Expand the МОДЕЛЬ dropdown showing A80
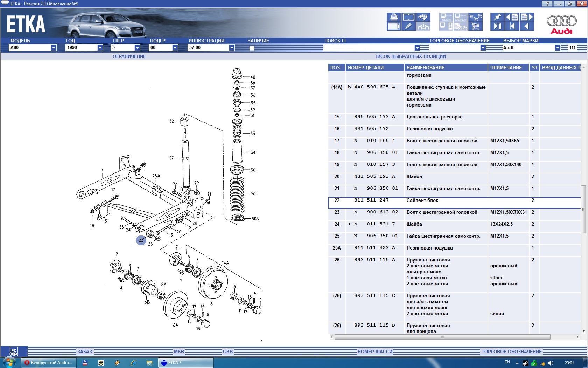The width and height of the screenshot is (588, 368). click(54, 48)
